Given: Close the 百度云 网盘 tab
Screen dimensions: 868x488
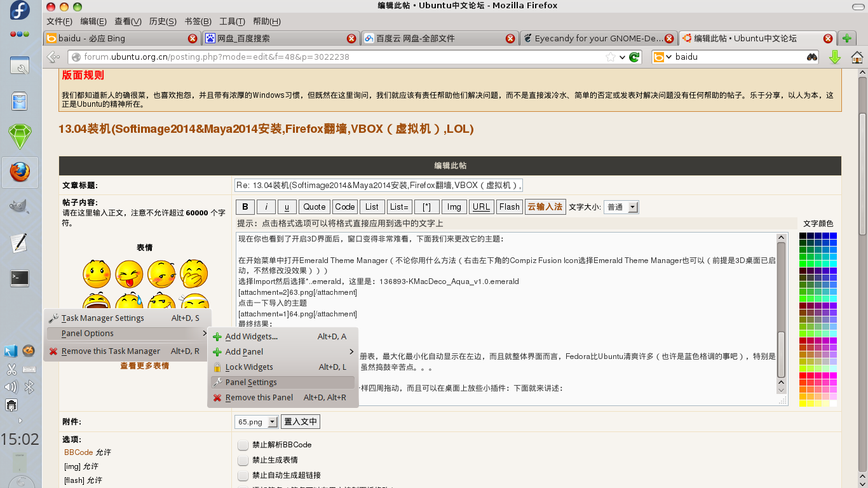Looking at the screenshot, I should click(x=510, y=38).
